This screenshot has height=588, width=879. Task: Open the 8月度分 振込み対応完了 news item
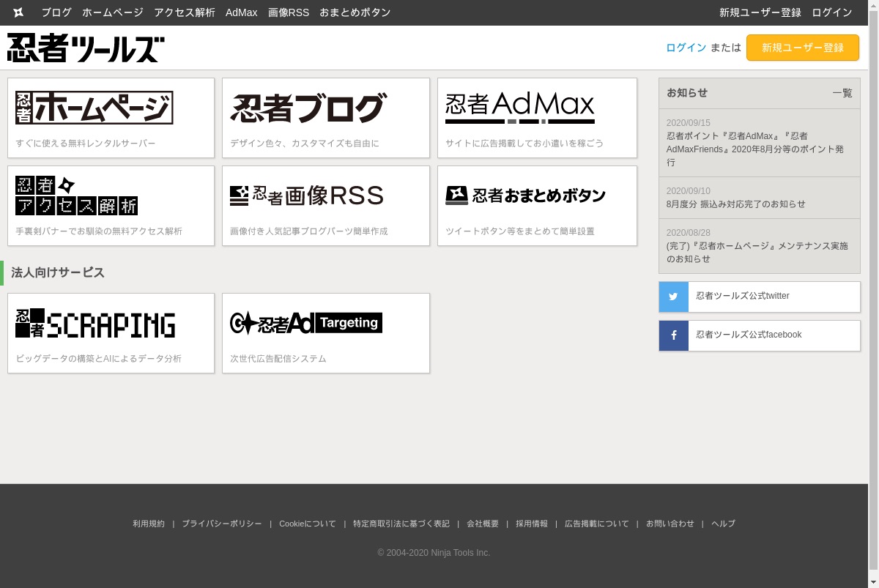(x=760, y=198)
